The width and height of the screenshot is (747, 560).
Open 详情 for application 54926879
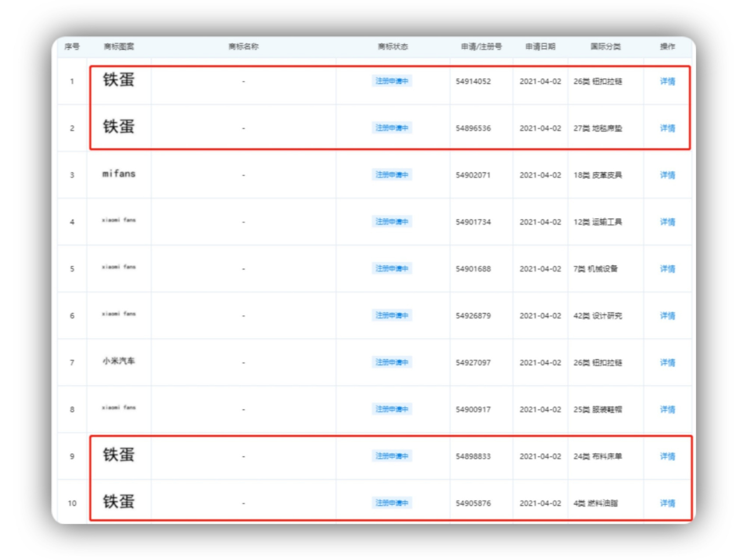point(667,315)
